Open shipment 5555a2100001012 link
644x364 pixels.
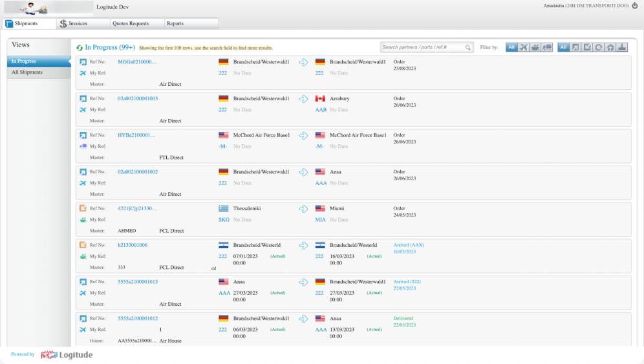[138, 318]
